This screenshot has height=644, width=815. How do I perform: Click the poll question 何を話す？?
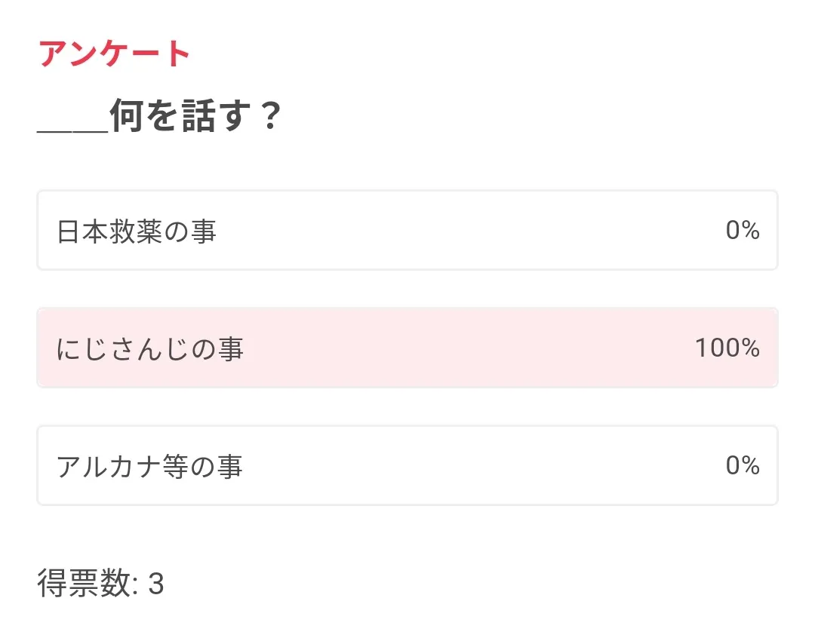(196, 117)
